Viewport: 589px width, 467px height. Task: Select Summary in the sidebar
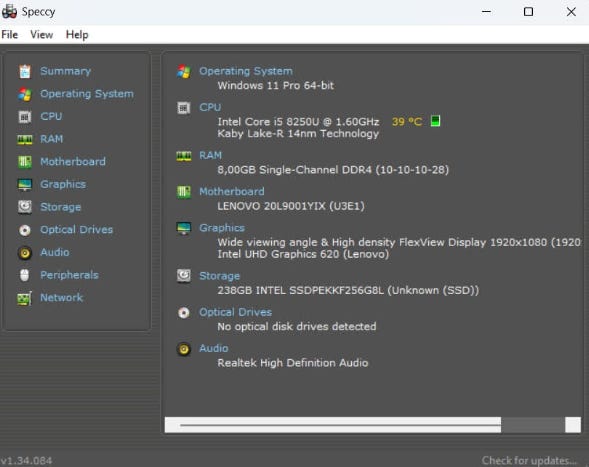[x=65, y=71]
